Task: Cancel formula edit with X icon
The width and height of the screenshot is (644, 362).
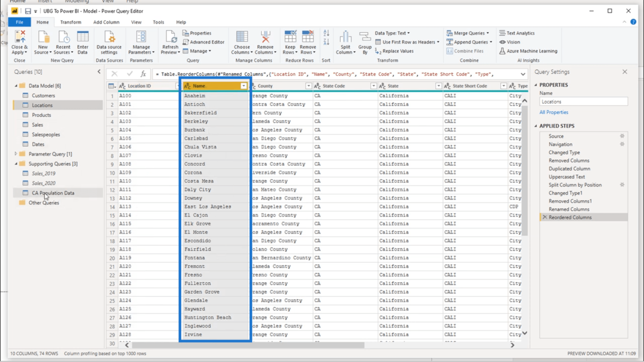Action: coord(114,74)
